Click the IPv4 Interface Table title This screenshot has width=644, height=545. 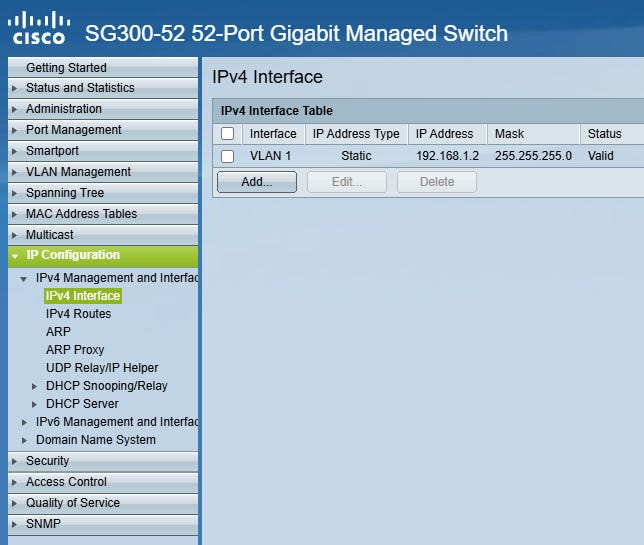tap(277, 111)
